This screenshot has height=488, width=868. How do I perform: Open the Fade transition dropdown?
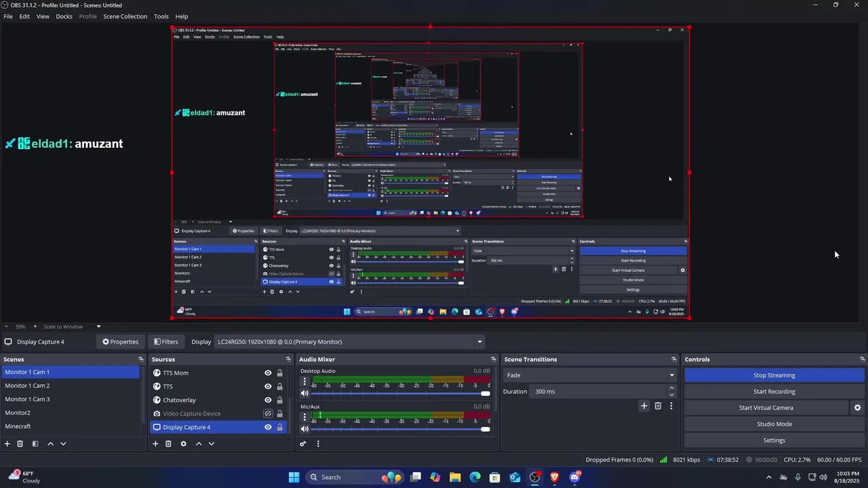[x=590, y=375]
